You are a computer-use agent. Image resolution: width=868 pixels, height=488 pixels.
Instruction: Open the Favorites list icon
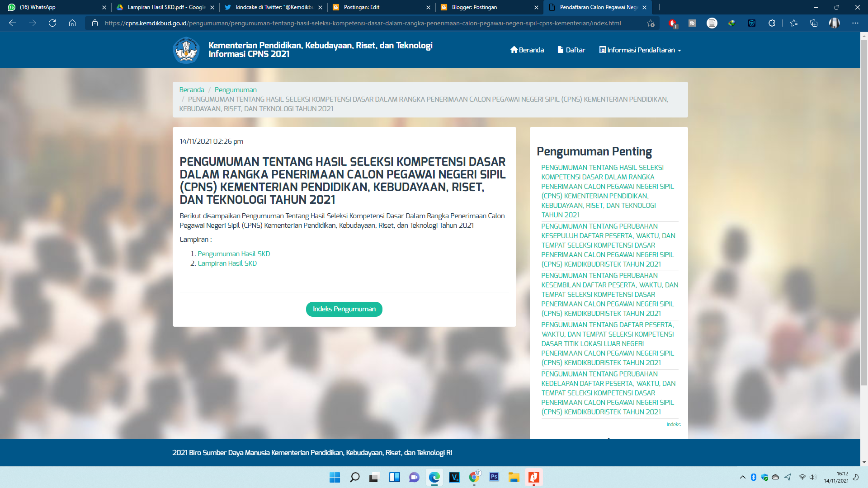click(794, 23)
